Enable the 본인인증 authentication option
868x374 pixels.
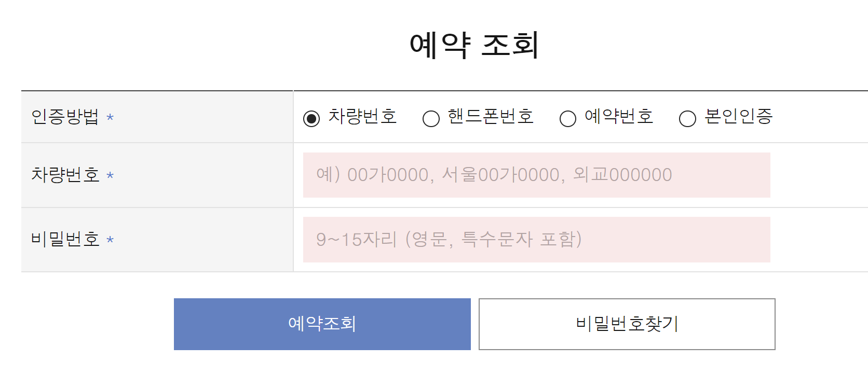tap(687, 119)
